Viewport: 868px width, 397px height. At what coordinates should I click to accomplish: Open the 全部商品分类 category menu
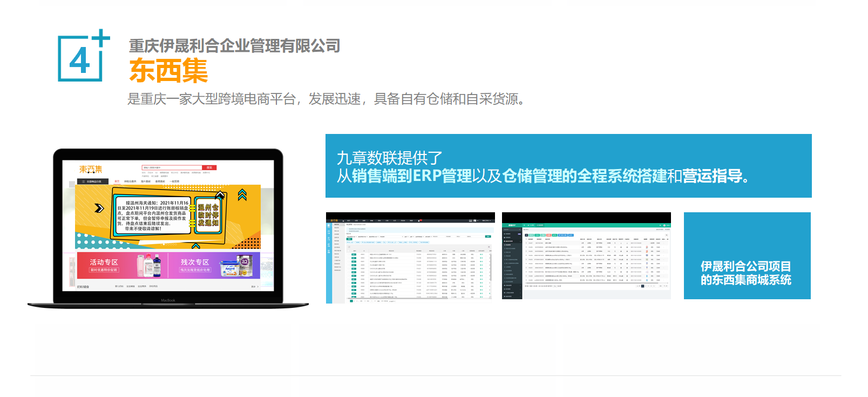(x=93, y=181)
